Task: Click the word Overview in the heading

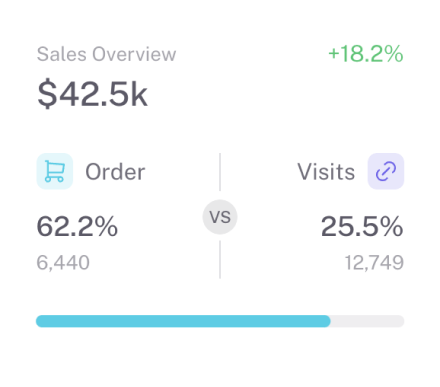Action: (x=134, y=54)
